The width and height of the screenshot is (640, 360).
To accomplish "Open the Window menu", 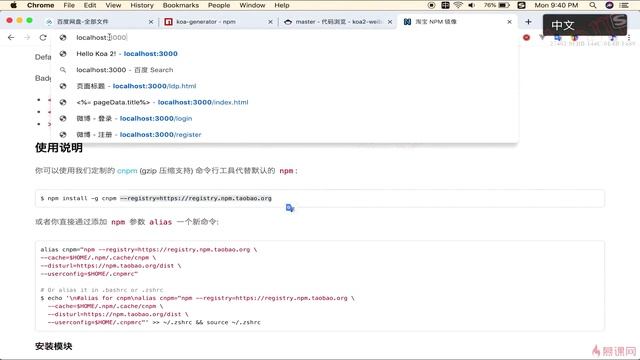I will pyautogui.click(x=252, y=5).
